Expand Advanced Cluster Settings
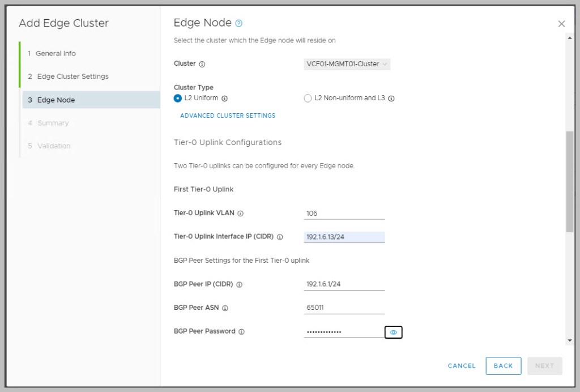Image resolution: width=580 pixels, height=392 pixels. pos(228,116)
